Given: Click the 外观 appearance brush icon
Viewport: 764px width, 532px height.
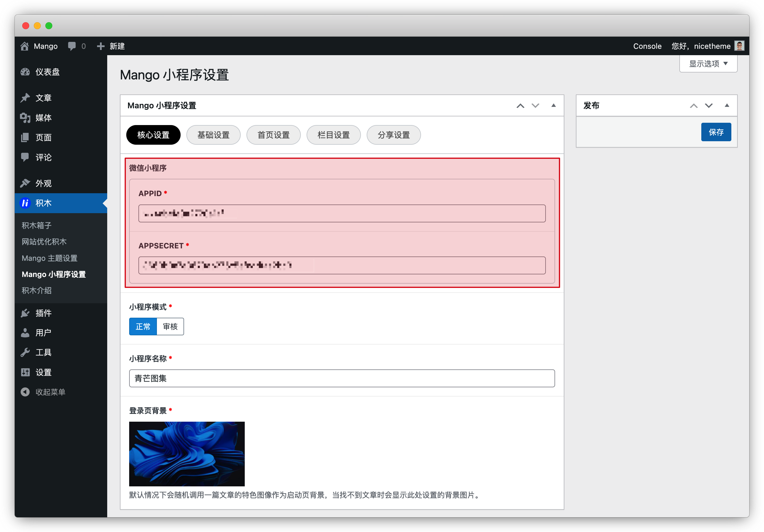Looking at the screenshot, I should click(25, 183).
